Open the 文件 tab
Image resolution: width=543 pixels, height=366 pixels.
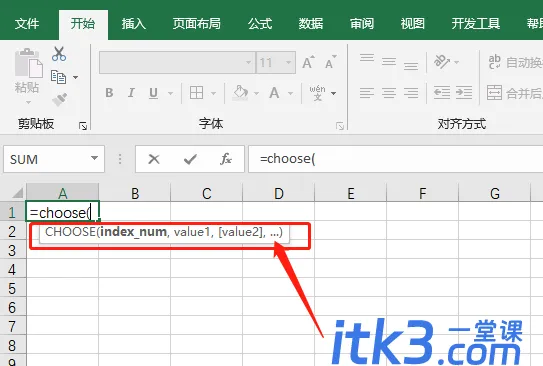[27, 24]
